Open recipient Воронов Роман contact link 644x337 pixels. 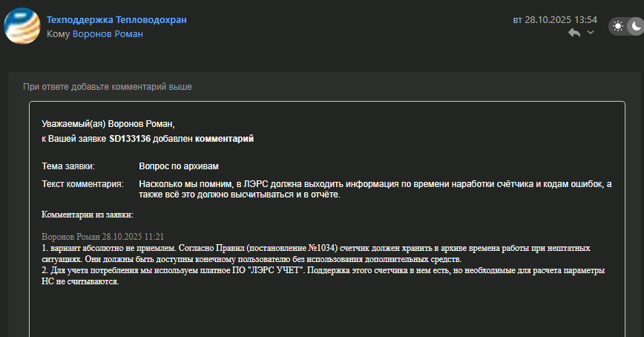click(108, 33)
